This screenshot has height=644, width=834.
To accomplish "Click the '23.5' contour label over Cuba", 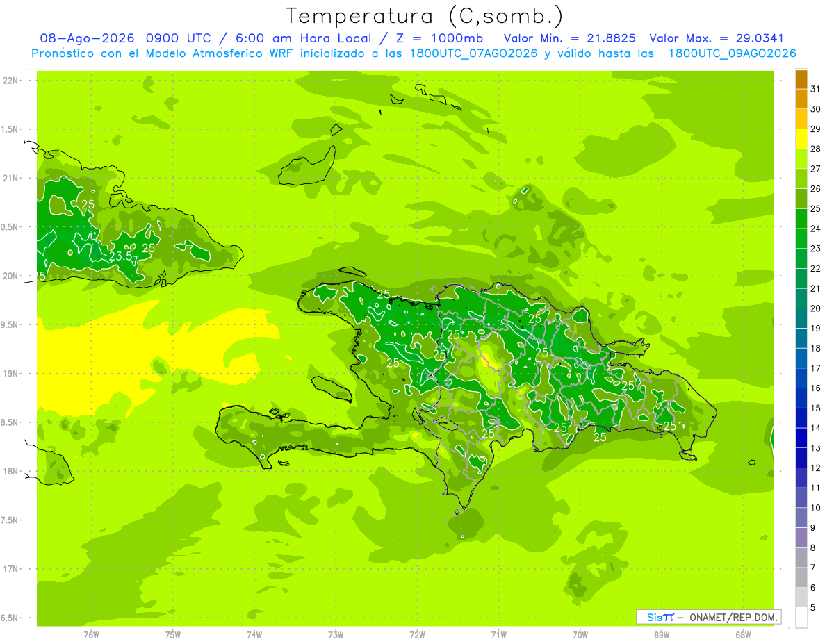I will tap(120, 256).
